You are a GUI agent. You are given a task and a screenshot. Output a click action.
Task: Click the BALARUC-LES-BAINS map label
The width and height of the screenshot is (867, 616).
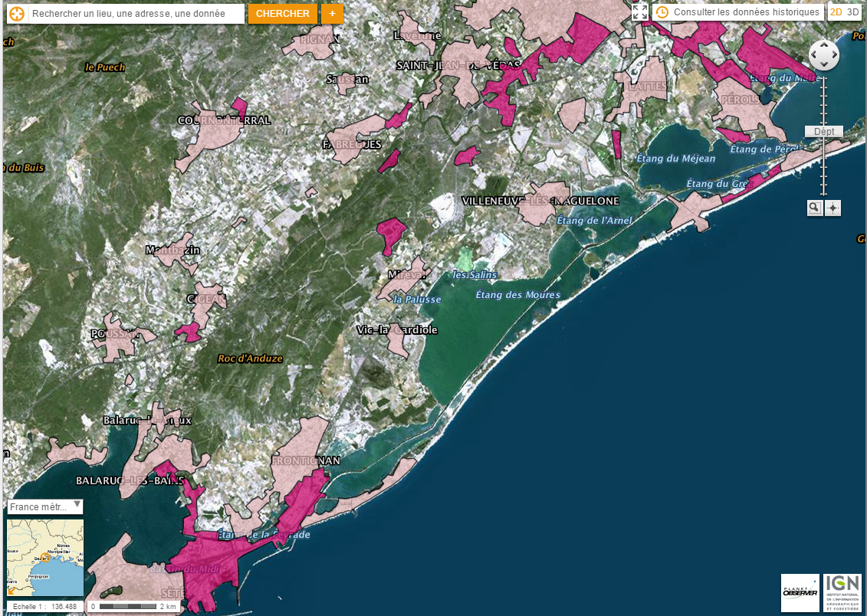click(130, 480)
